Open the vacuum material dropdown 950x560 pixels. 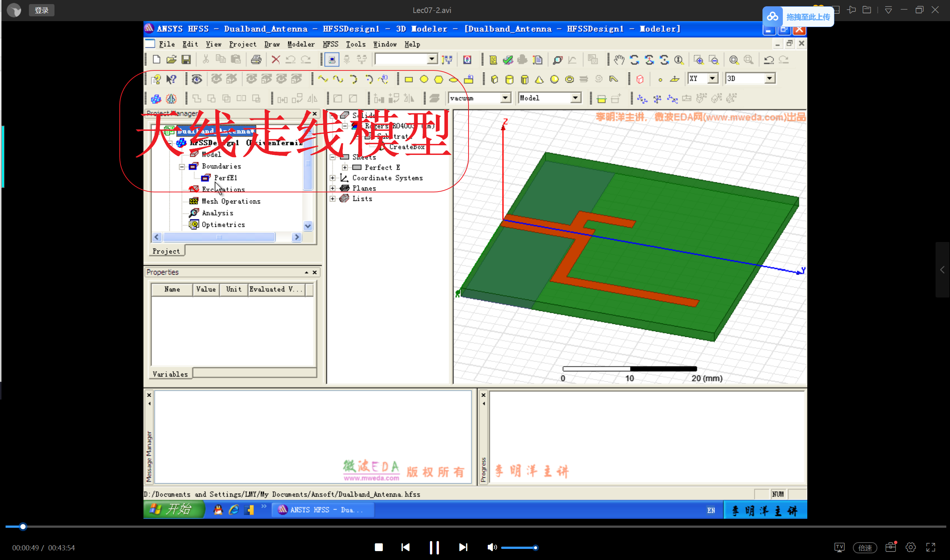point(505,98)
